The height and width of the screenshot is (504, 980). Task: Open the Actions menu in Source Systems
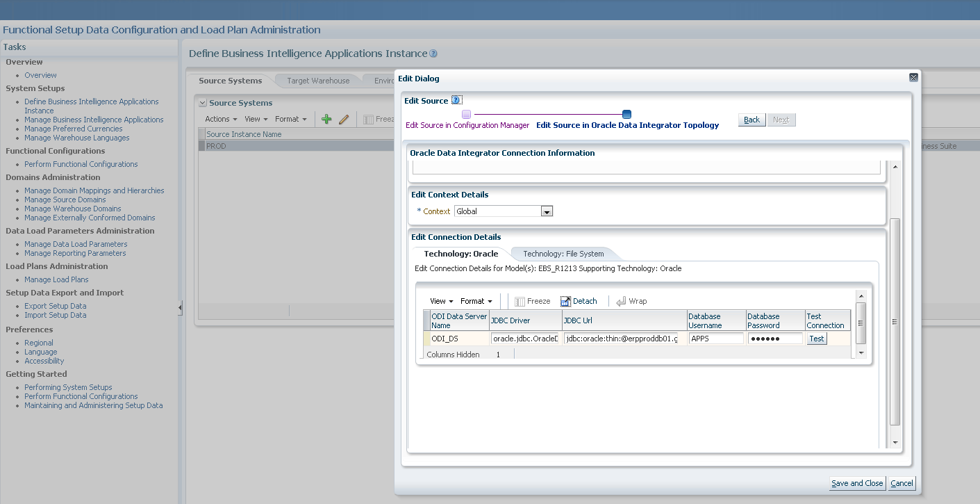[219, 119]
